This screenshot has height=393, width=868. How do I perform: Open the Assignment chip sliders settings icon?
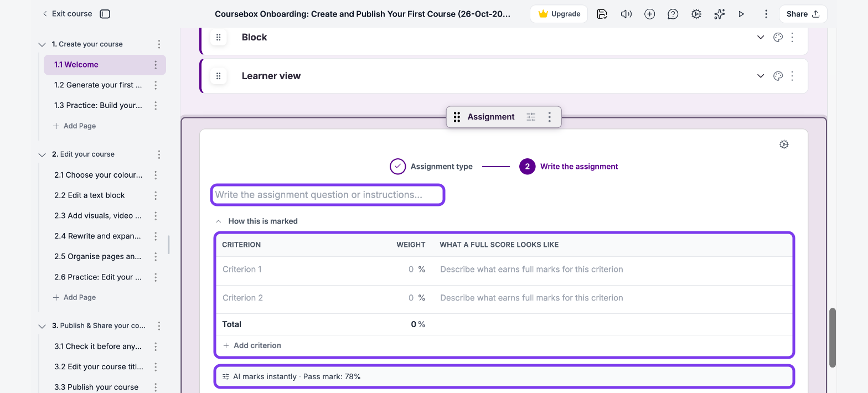(531, 117)
